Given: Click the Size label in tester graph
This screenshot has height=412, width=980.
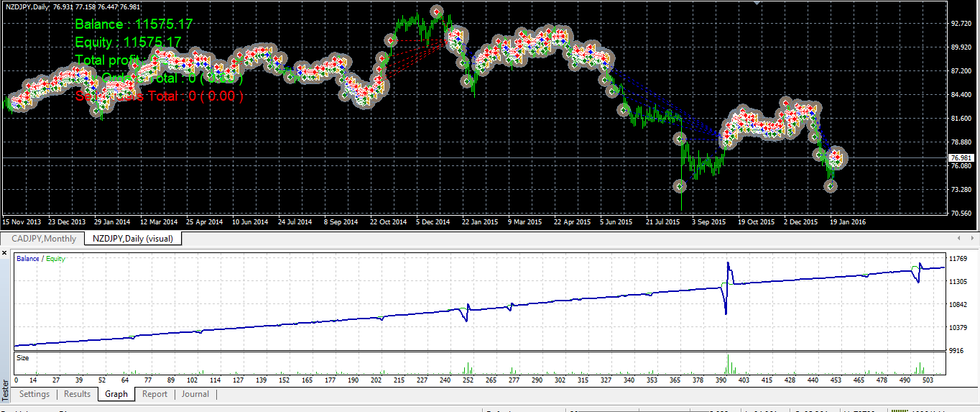Looking at the screenshot, I should (22, 357).
